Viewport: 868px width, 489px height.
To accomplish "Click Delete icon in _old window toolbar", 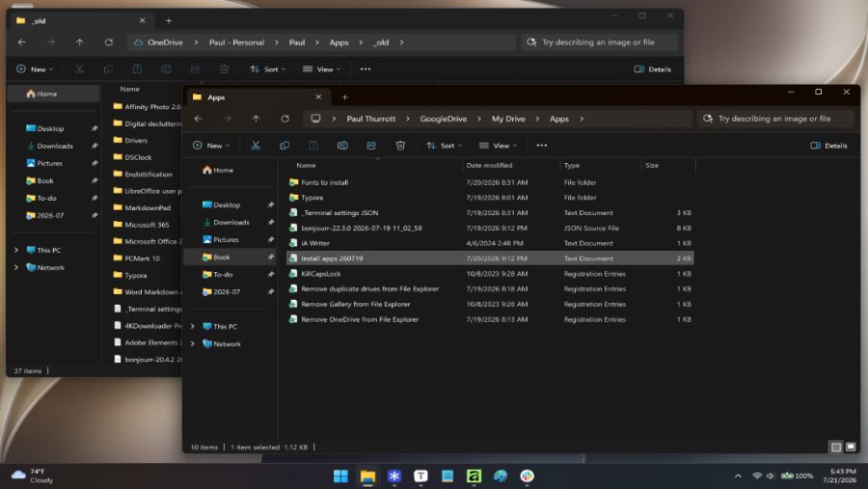I will click(x=224, y=69).
